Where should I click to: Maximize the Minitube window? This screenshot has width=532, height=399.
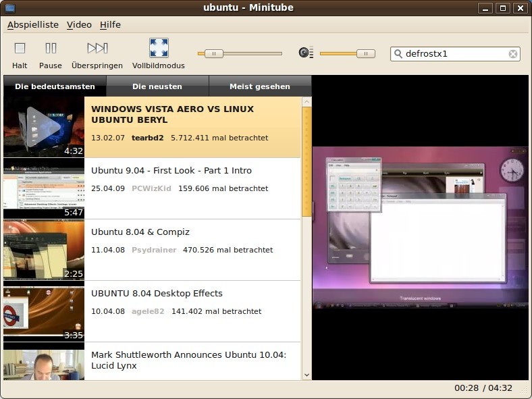coord(503,8)
